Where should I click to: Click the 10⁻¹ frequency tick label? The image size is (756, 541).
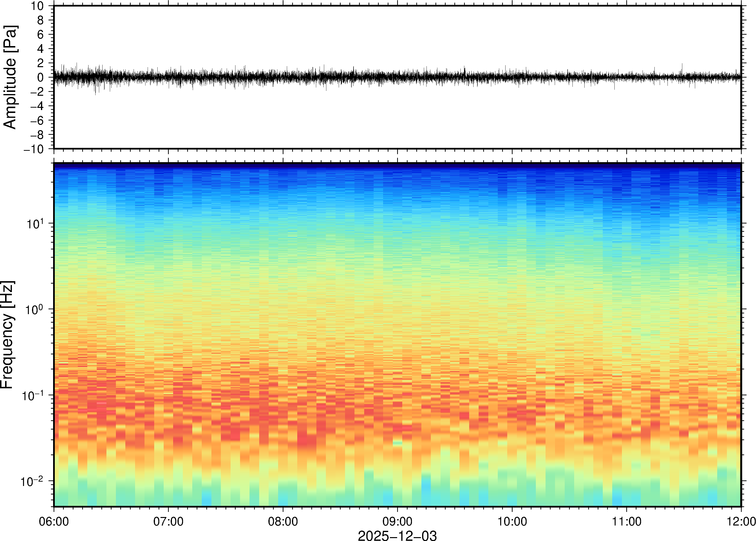33,395
